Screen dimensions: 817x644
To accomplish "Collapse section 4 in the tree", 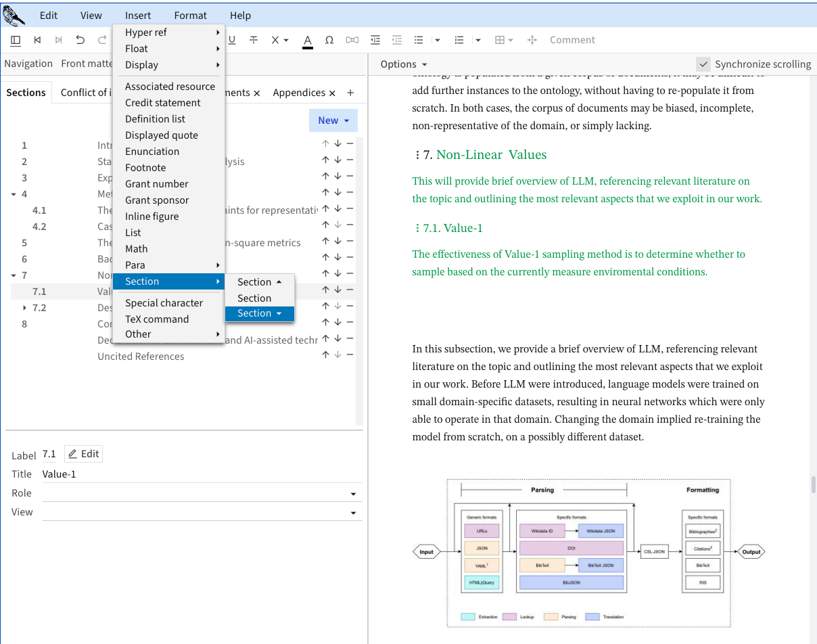I will 14,194.
